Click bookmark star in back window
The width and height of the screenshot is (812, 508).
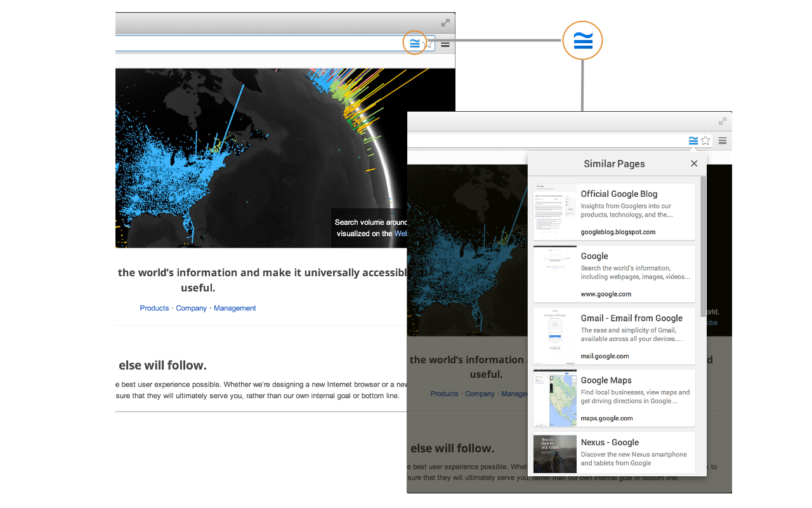[x=428, y=43]
